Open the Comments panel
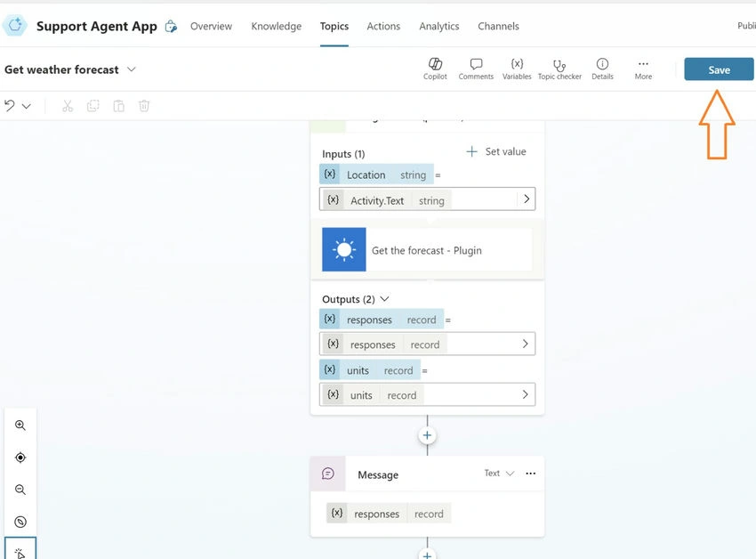The height and width of the screenshot is (559, 756). point(476,69)
